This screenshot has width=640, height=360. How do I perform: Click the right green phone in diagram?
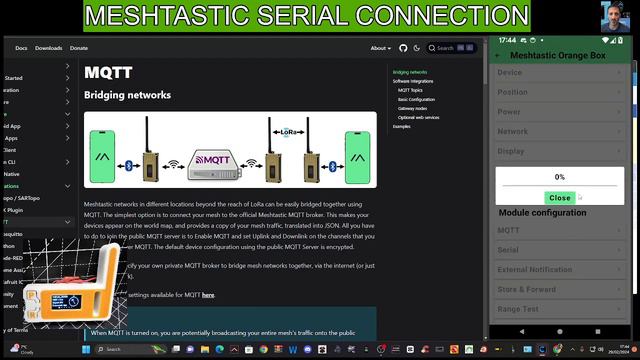(x=358, y=158)
